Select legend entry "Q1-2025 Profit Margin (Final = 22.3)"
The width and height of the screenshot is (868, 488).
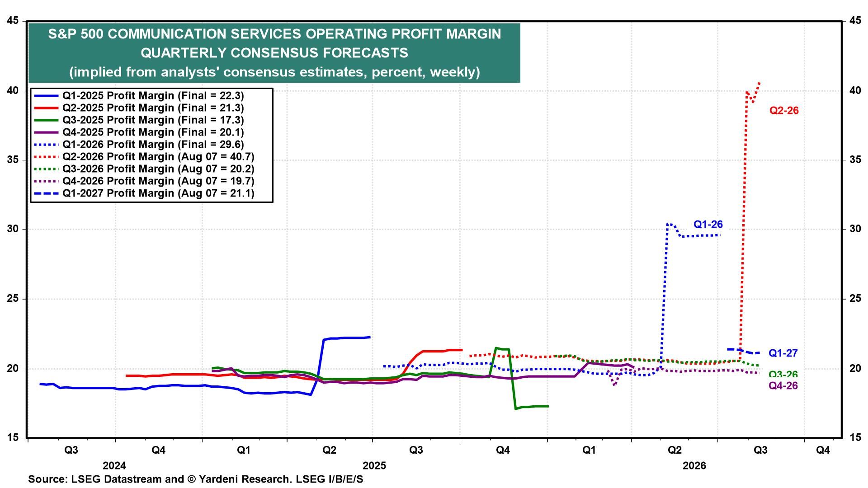tap(153, 96)
